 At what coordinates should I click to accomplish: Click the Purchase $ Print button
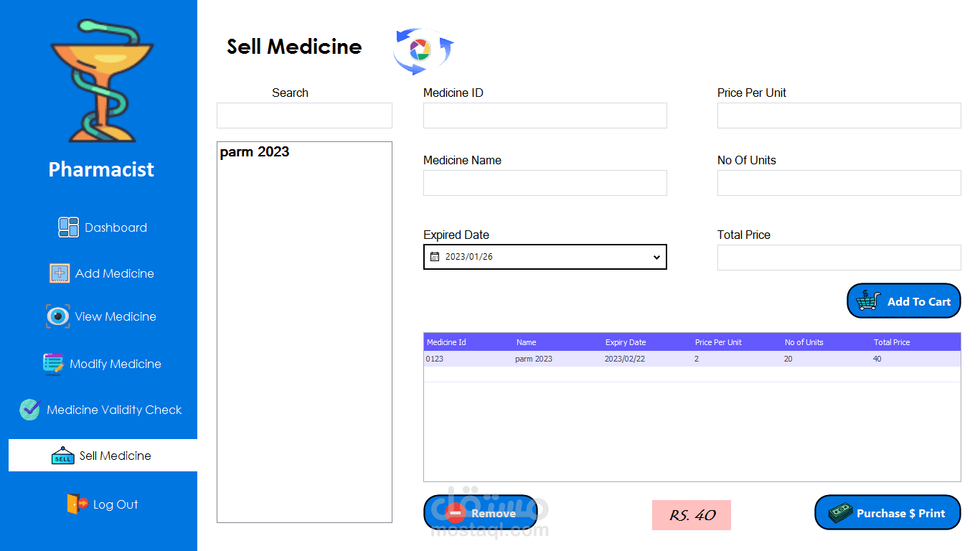click(x=887, y=512)
